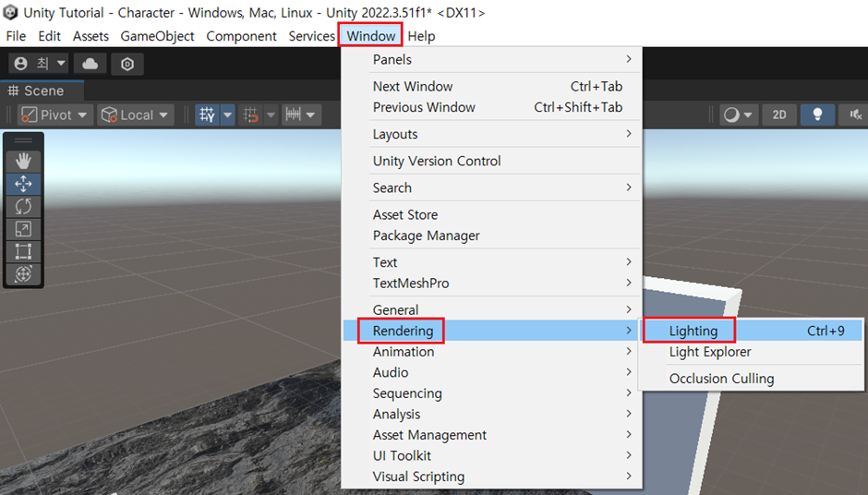Viewport: 868px width, 495px height.
Task: Open the Unity Version Control toolbar icon
Action: pos(127,65)
